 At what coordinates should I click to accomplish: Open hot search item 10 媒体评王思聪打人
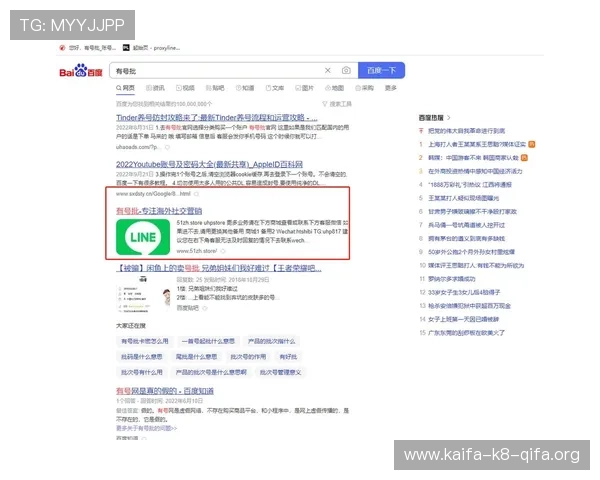pyautogui.click(x=476, y=265)
